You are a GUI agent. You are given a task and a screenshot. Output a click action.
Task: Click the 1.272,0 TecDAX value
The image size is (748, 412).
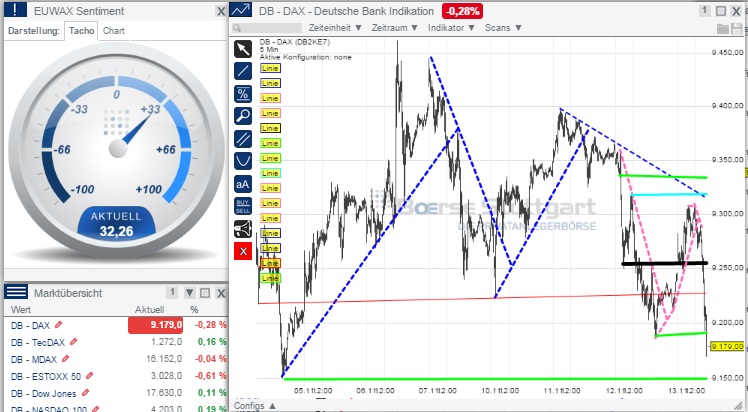(166, 342)
